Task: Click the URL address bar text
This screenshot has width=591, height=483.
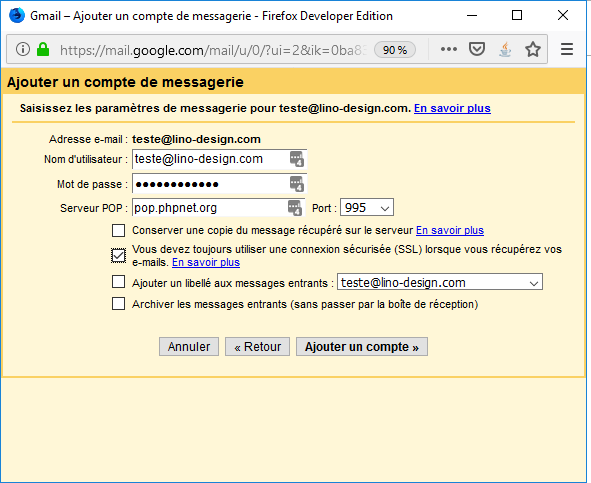Action: pyautogui.click(x=213, y=50)
